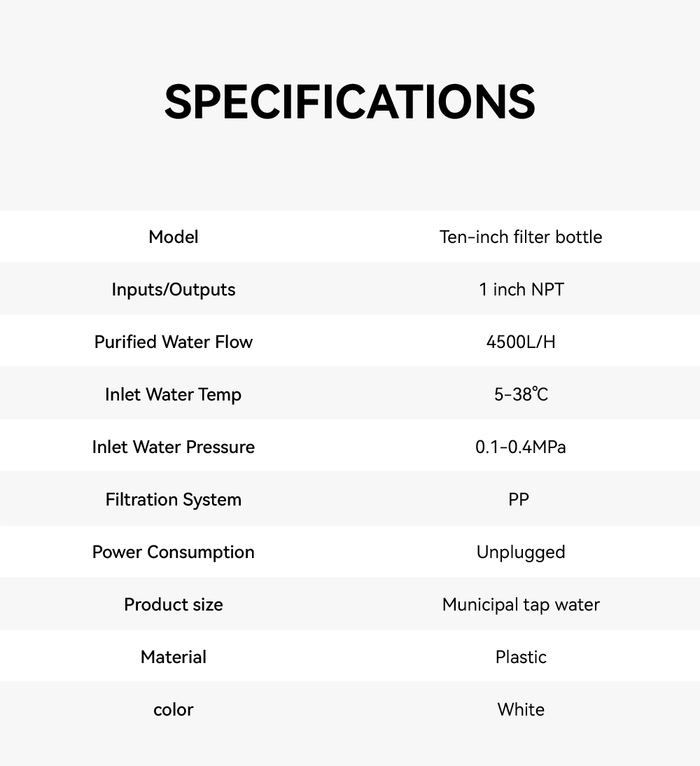Select the 1 inch NPT value
The width and height of the screenshot is (700, 766).
(x=521, y=290)
